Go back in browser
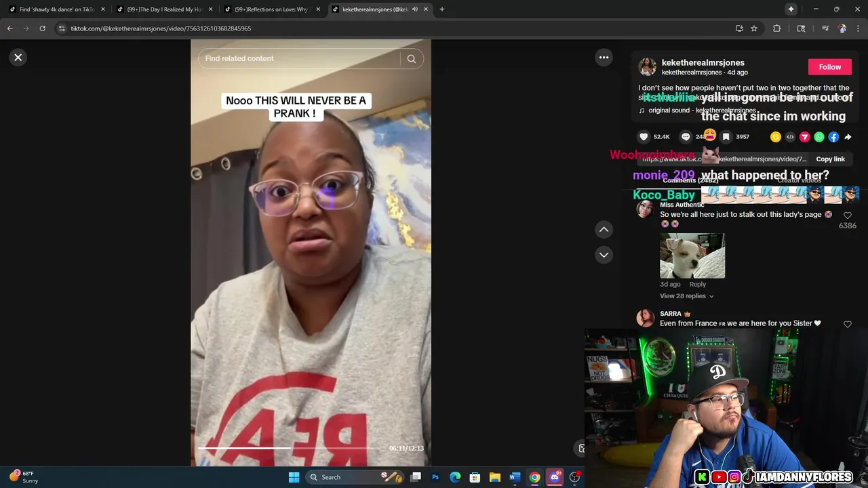 click(x=10, y=28)
